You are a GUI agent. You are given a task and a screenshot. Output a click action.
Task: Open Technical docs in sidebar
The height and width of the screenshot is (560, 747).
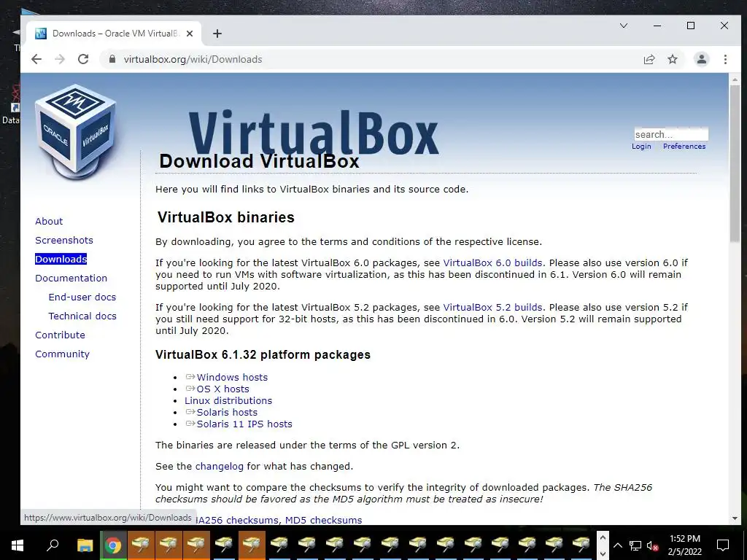tap(82, 316)
